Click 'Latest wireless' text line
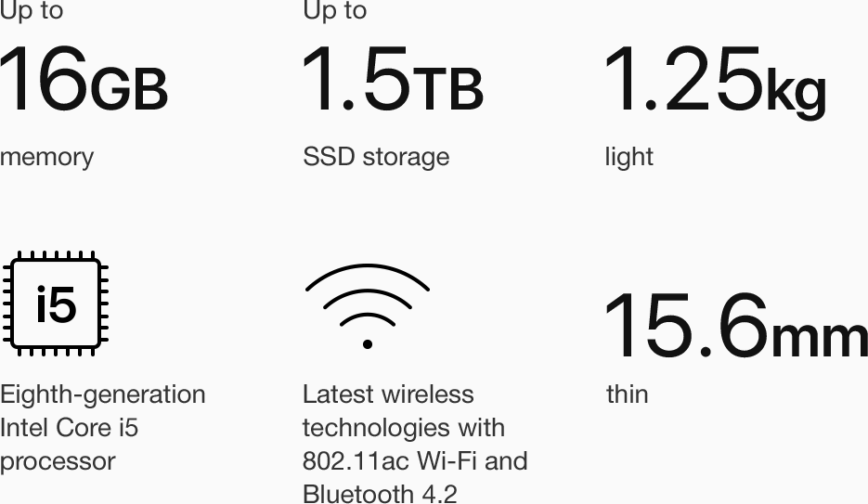 388,394
